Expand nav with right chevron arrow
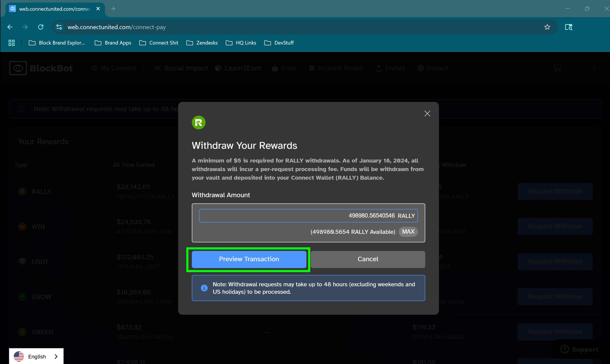This screenshot has height=364, width=610. [x=594, y=68]
